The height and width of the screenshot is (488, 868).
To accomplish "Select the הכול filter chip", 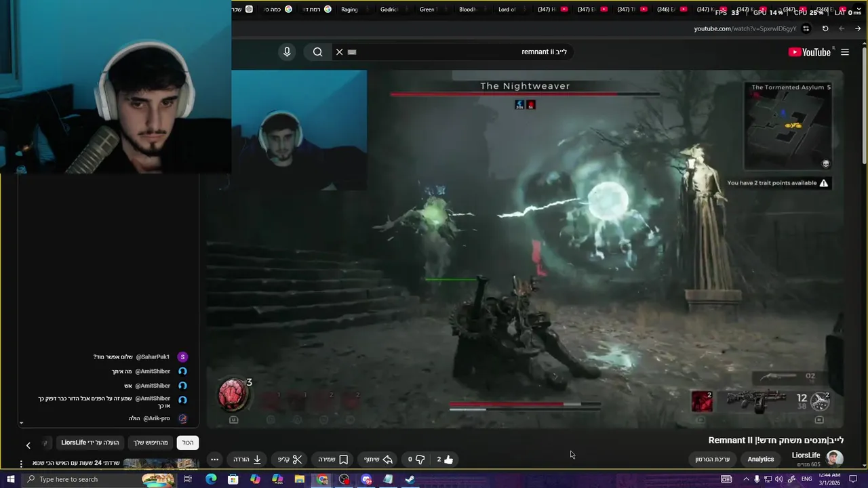I will (188, 443).
